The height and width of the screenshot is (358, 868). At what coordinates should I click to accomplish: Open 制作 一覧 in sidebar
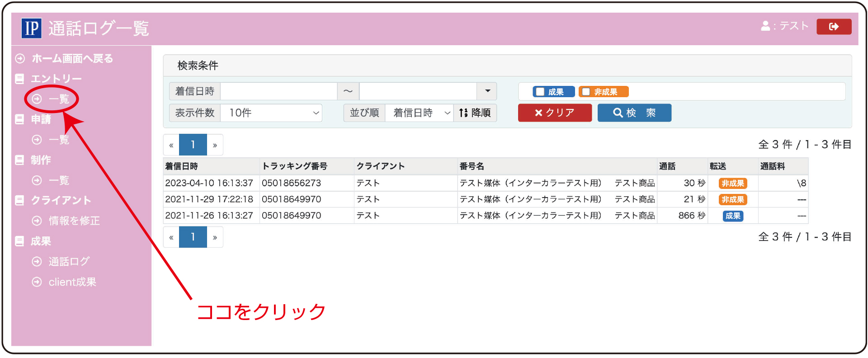point(59,180)
